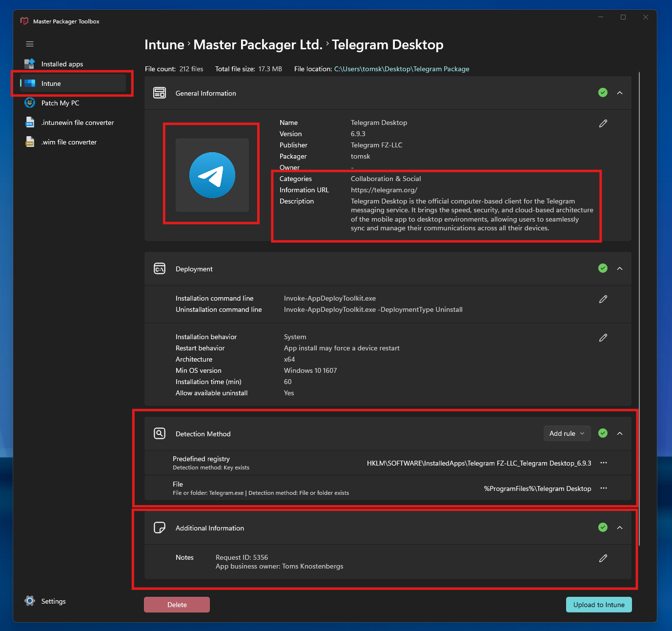Select the Intune sidebar item
Image resolution: width=672 pixels, height=631 pixels.
pos(73,83)
